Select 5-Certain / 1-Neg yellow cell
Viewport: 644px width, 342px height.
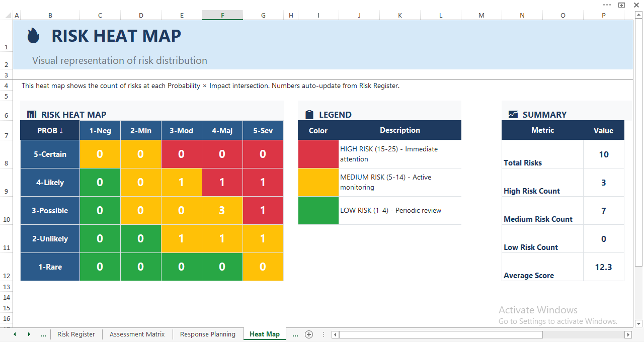100,154
